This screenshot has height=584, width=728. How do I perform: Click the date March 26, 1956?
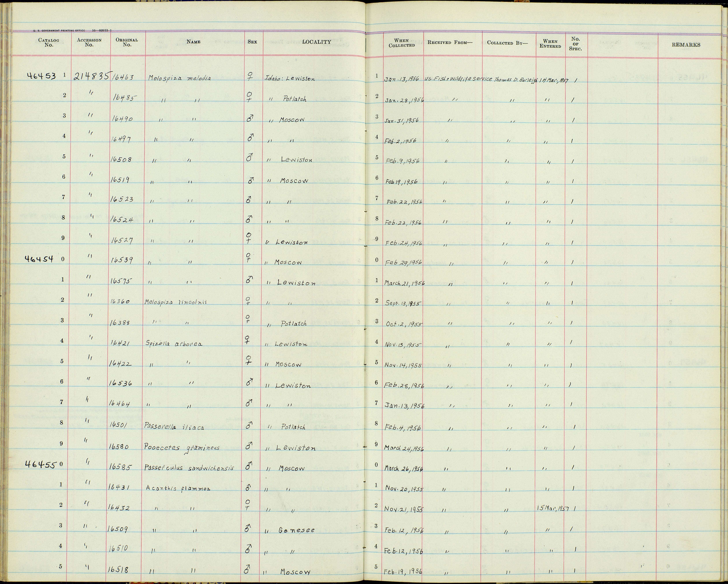pos(404,469)
